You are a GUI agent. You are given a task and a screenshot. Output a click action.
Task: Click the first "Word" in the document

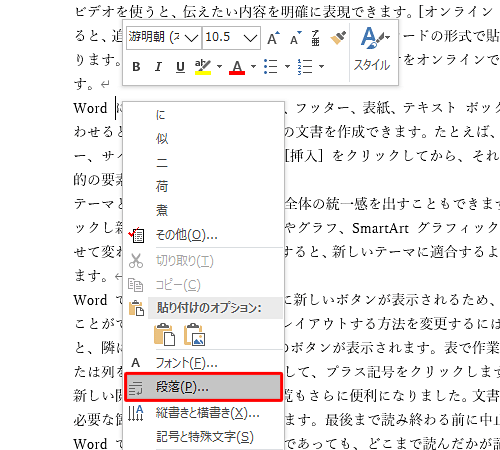point(90,108)
